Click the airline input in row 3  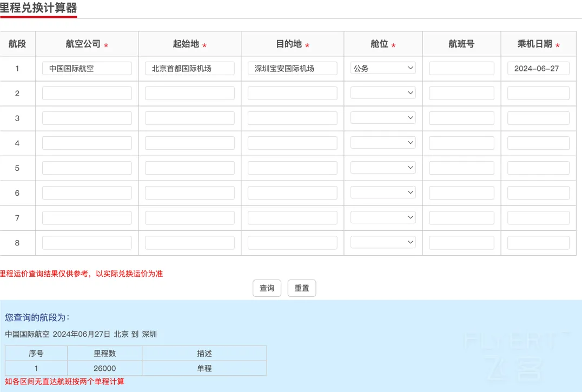(x=87, y=118)
